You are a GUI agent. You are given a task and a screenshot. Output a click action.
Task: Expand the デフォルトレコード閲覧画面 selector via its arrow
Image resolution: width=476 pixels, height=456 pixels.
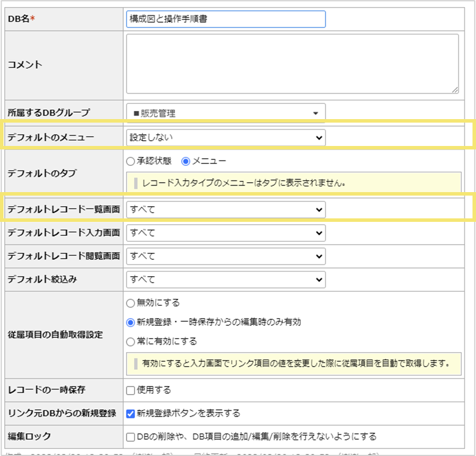(318, 256)
